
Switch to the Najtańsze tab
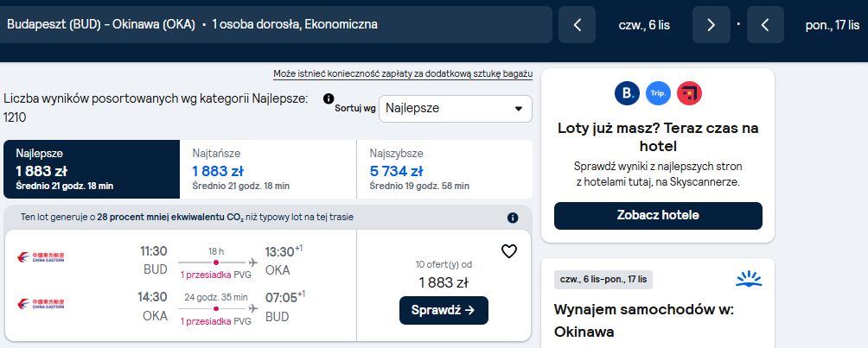pos(268,169)
